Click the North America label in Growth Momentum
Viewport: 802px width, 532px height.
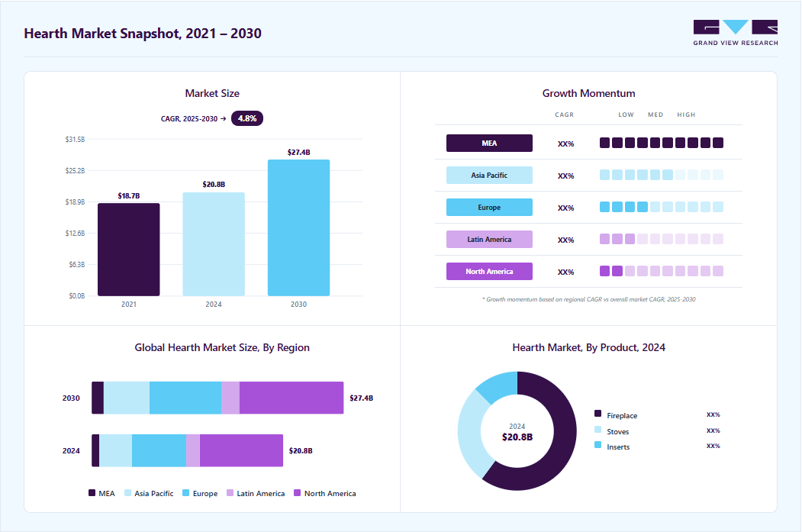pos(489,271)
